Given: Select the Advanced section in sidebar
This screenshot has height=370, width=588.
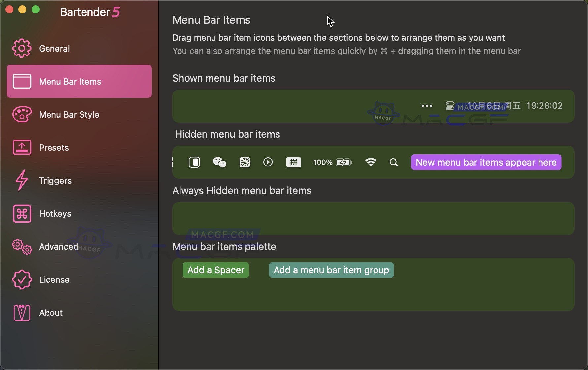Looking at the screenshot, I should pyautogui.click(x=58, y=247).
